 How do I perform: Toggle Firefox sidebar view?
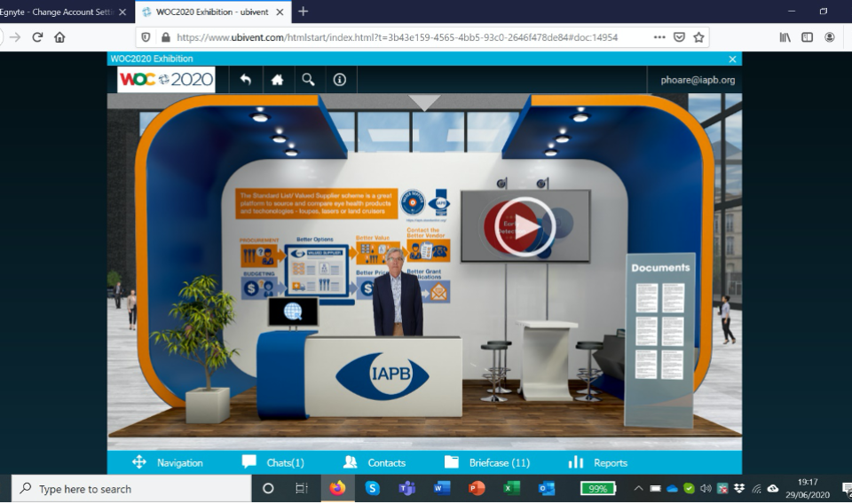click(807, 37)
